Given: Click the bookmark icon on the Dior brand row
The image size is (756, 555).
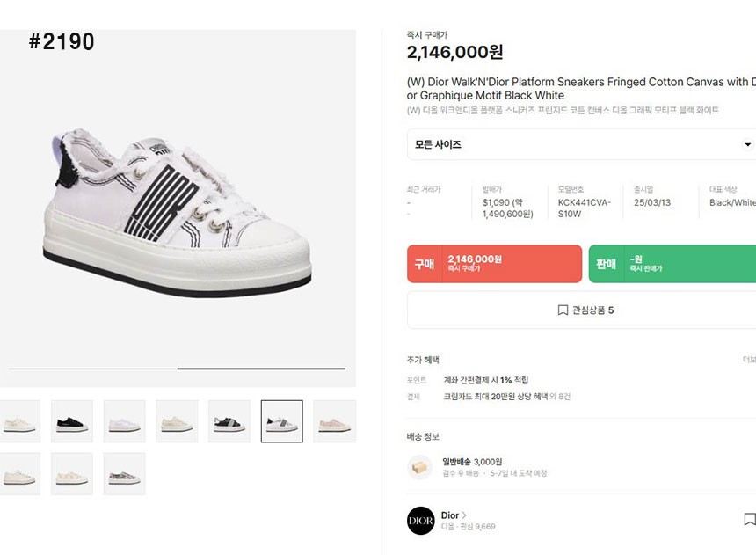Looking at the screenshot, I should (749, 520).
